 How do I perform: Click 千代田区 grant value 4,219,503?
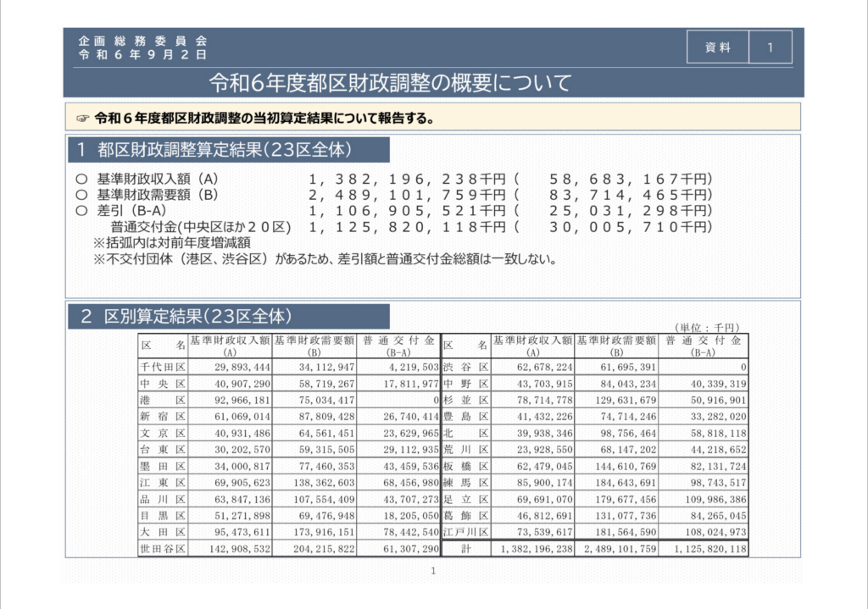[x=414, y=368]
